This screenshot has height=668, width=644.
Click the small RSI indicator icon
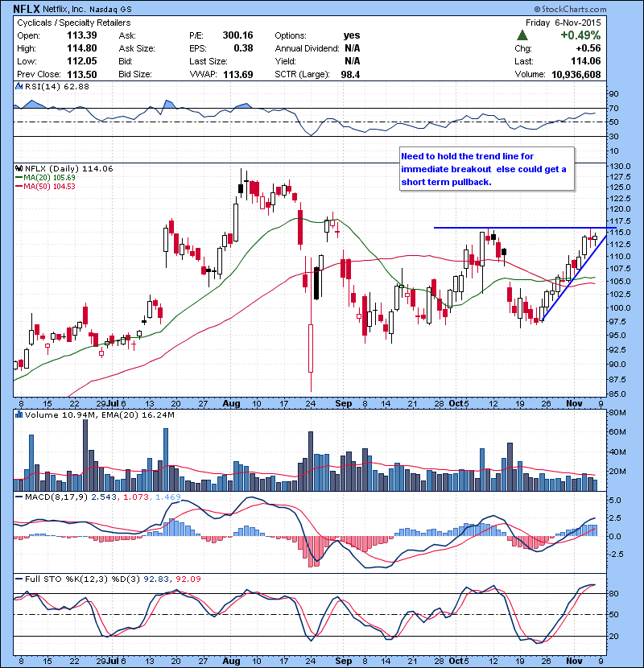coord(19,86)
